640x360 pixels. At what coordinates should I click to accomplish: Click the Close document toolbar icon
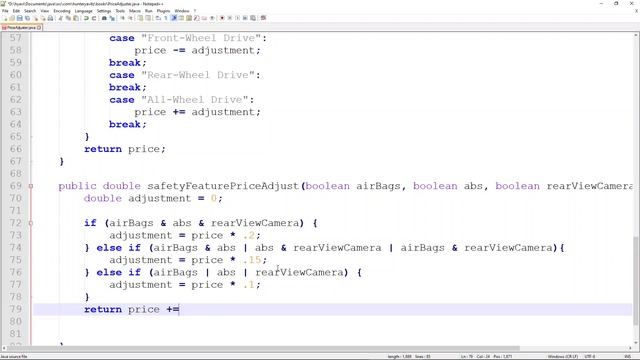(36, 18)
